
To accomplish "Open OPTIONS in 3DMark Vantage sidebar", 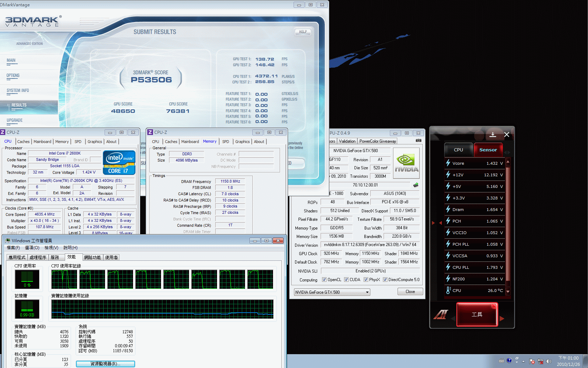I will pyautogui.click(x=13, y=75).
